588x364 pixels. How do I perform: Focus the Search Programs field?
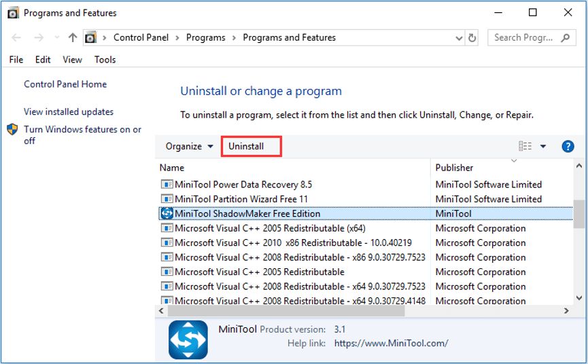[x=532, y=38]
